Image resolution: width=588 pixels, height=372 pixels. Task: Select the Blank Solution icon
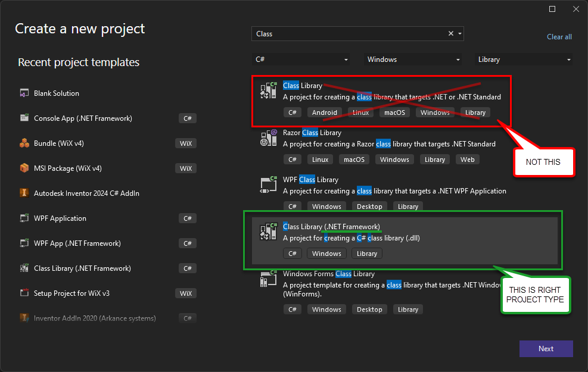click(24, 93)
